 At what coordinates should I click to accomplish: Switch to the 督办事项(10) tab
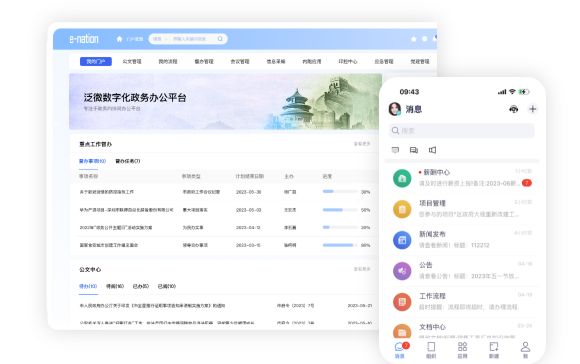pyautogui.click(x=92, y=161)
